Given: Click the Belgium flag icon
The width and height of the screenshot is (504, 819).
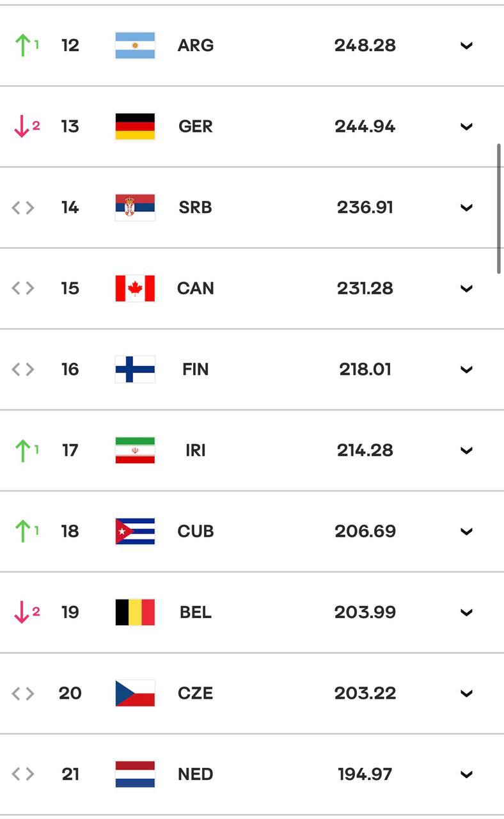Looking at the screenshot, I should pyautogui.click(x=135, y=612).
